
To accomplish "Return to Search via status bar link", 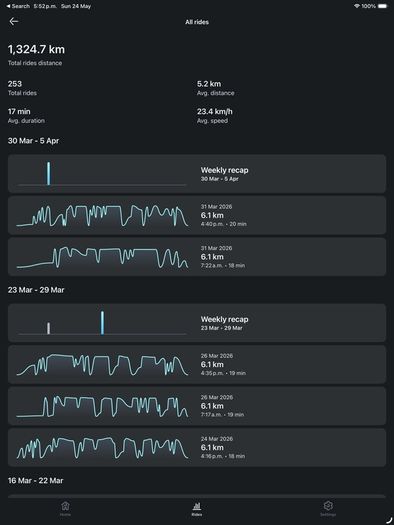I will [18, 6].
